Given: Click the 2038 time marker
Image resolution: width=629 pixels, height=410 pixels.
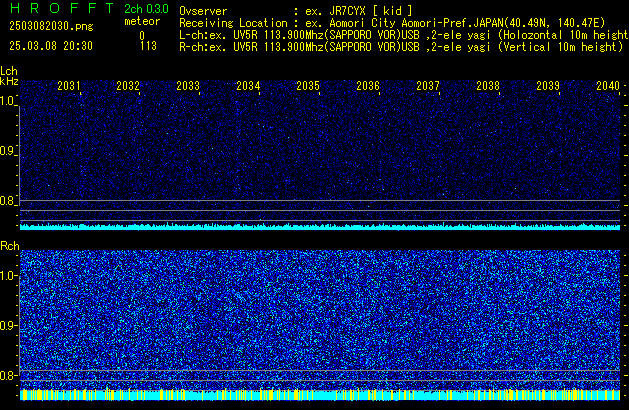Looking at the screenshot, I should pos(488,86).
